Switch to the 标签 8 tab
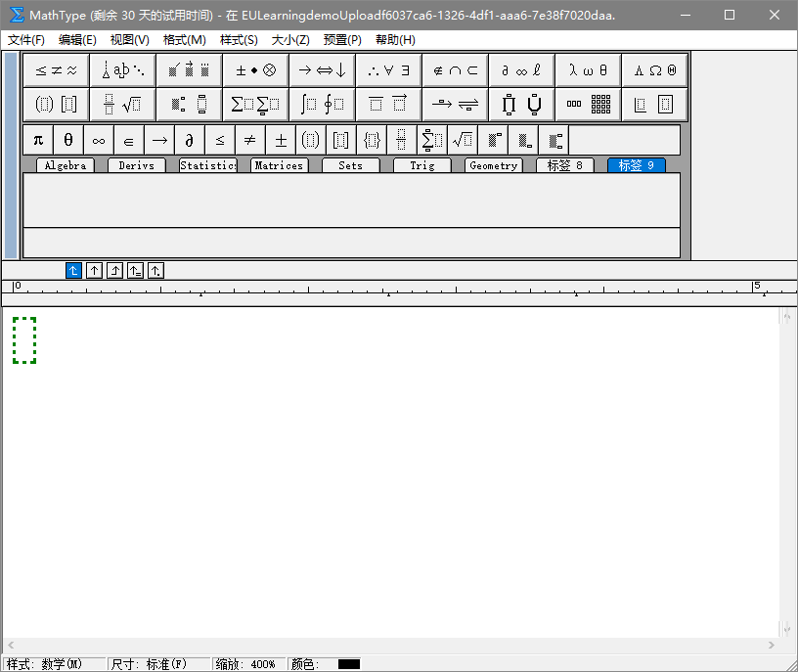This screenshot has height=672, width=798. (x=564, y=165)
